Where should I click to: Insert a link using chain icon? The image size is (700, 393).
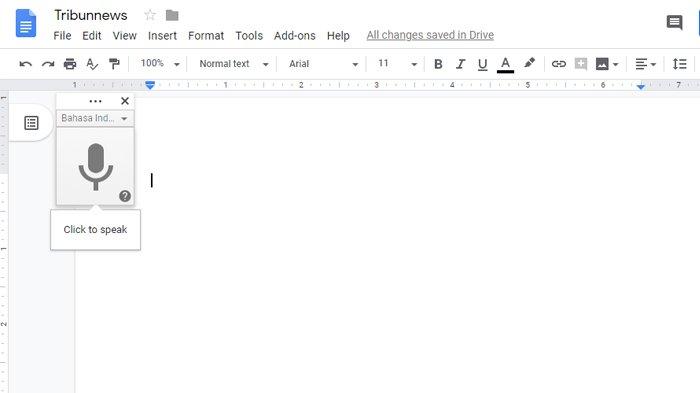[x=558, y=64]
